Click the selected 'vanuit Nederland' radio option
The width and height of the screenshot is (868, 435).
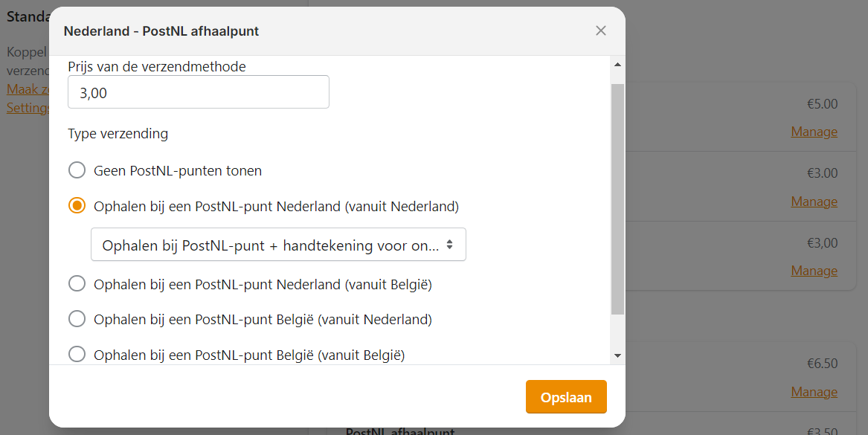click(77, 205)
